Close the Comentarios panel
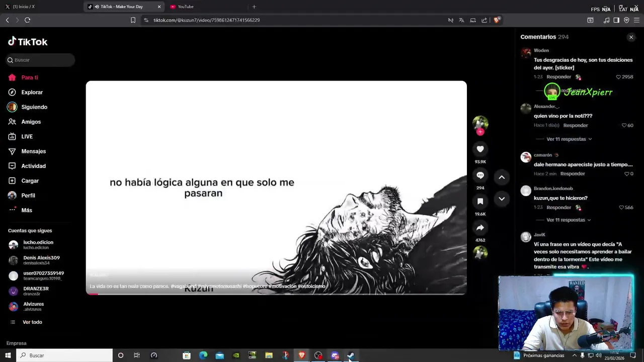Viewport: 644px width, 362px height. click(x=631, y=37)
